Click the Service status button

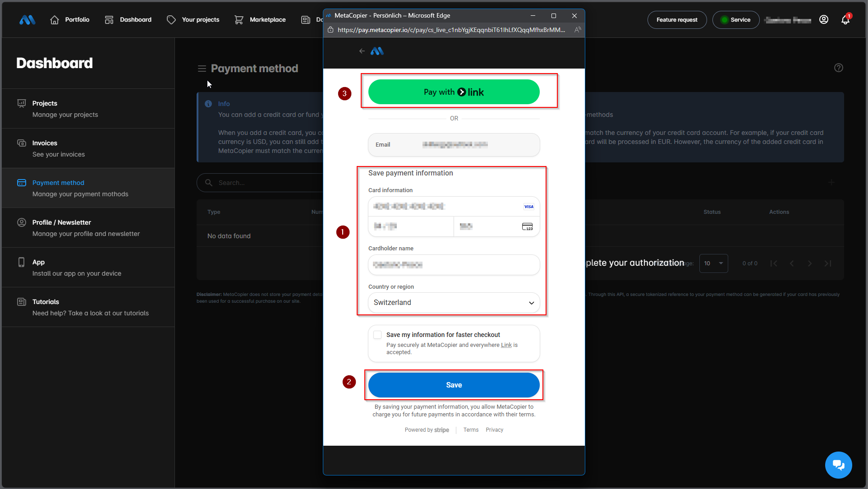735,20
